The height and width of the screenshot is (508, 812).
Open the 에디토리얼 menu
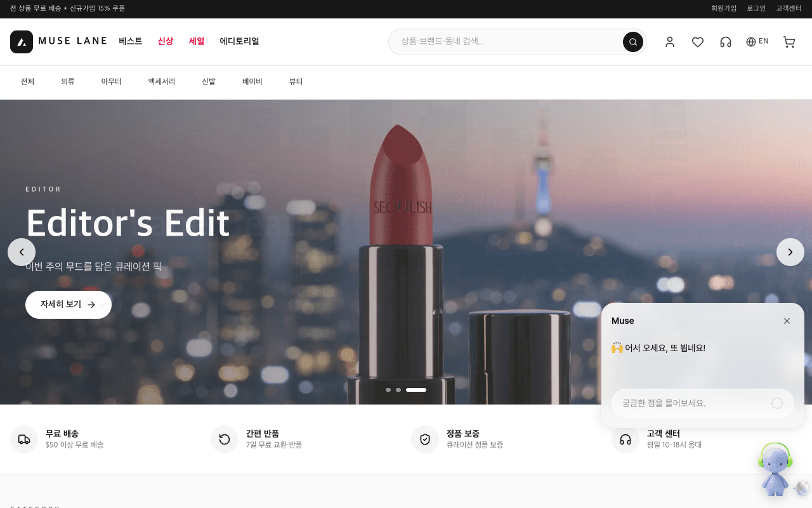coord(240,41)
